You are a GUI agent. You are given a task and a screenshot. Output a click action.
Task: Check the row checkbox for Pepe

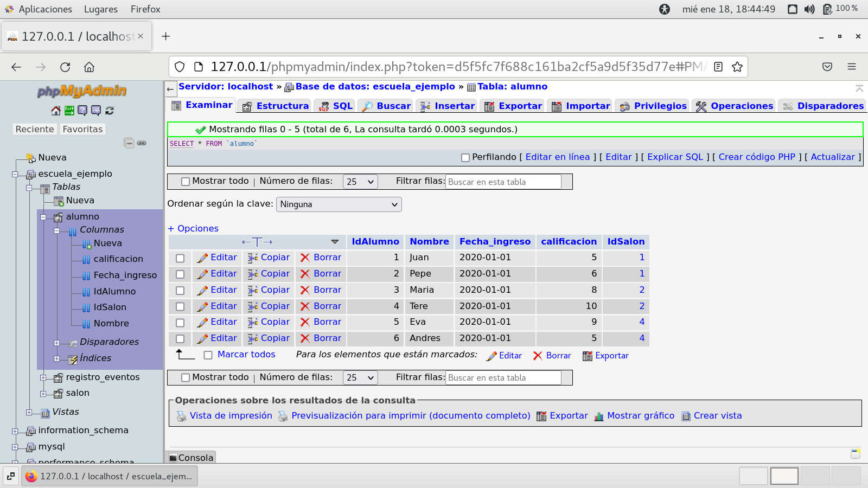[x=180, y=274]
